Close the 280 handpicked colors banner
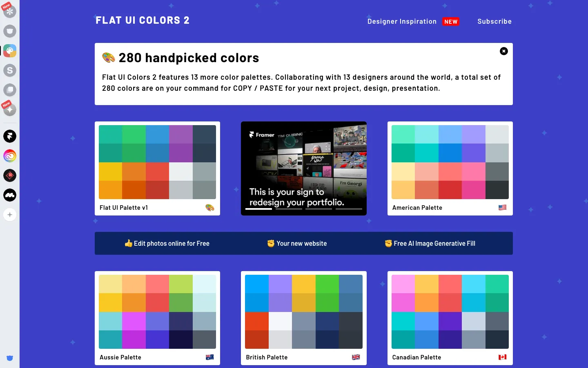 pos(504,51)
